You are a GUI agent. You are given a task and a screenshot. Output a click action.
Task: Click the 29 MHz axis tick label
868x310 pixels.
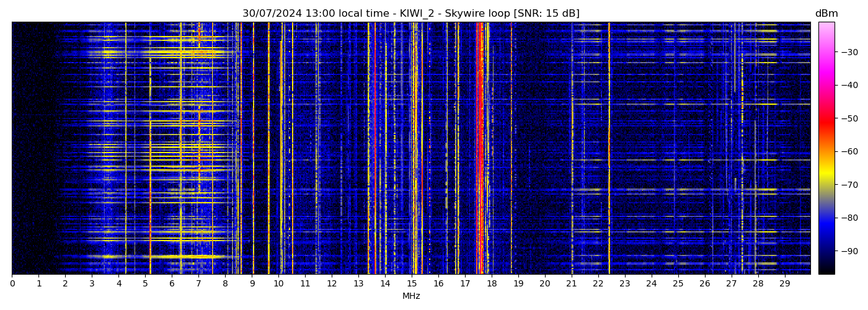784,284
